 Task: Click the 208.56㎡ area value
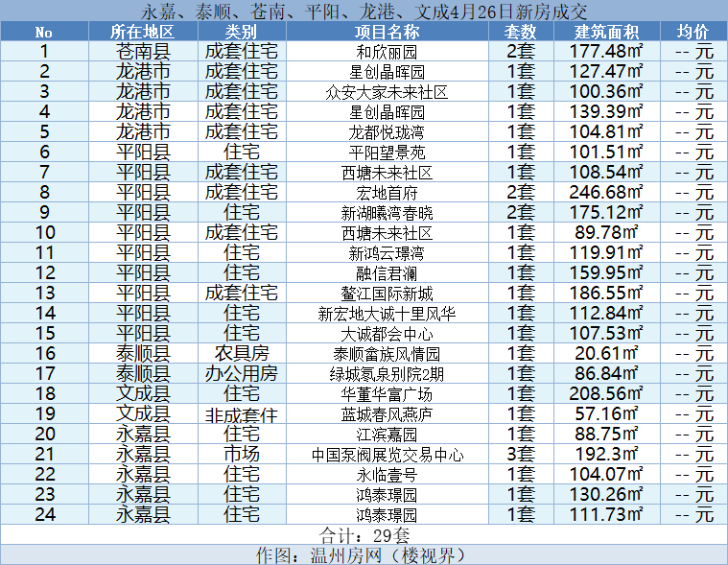[x=606, y=393]
